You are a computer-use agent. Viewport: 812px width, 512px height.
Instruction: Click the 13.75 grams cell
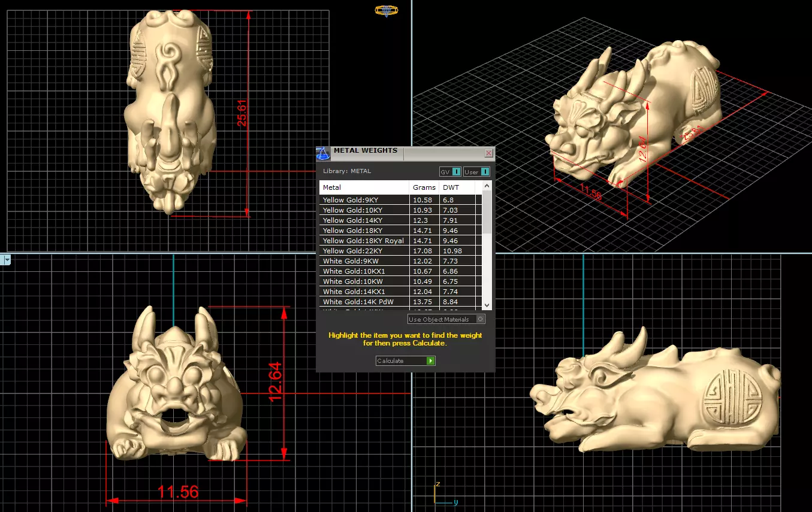(x=424, y=302)
